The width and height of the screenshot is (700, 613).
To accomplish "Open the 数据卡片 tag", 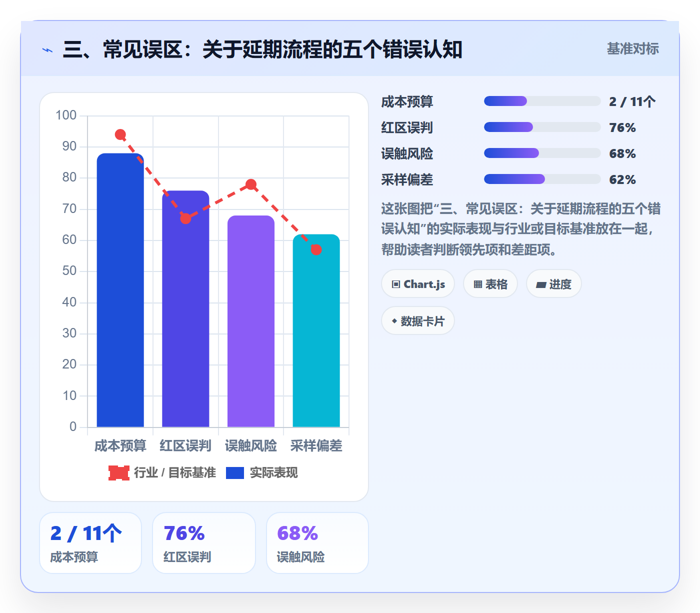I will click(x=418, y=321).
